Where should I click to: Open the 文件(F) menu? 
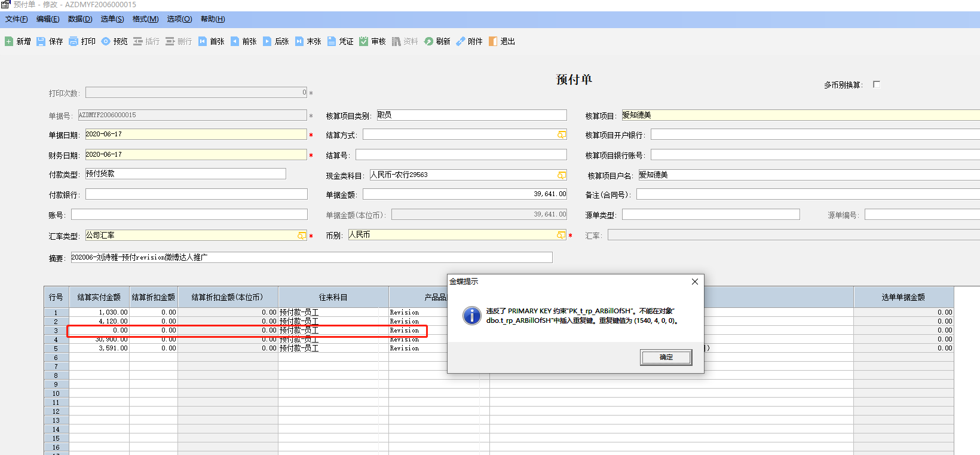tap(17, 19)
